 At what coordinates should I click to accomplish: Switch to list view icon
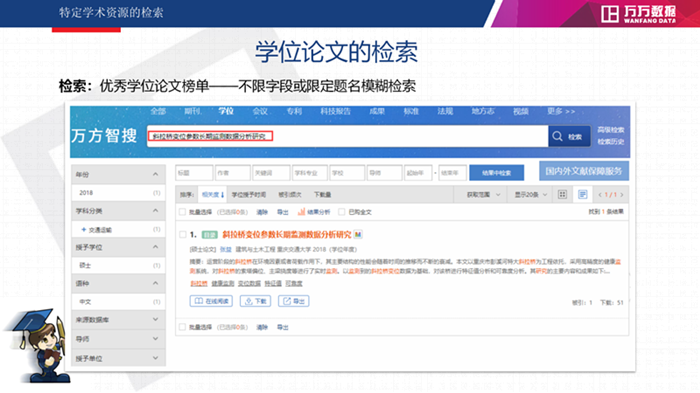[x=582, y=194]
